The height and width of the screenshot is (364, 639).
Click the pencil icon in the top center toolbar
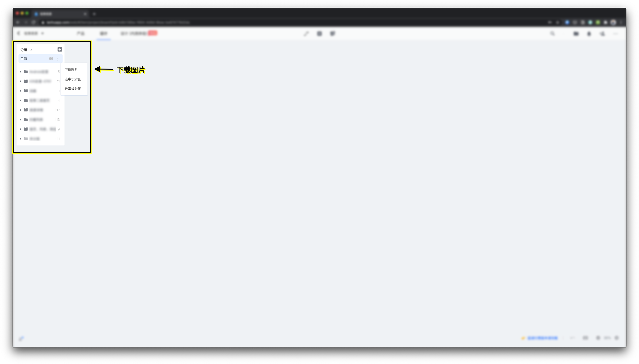[306, 34]
